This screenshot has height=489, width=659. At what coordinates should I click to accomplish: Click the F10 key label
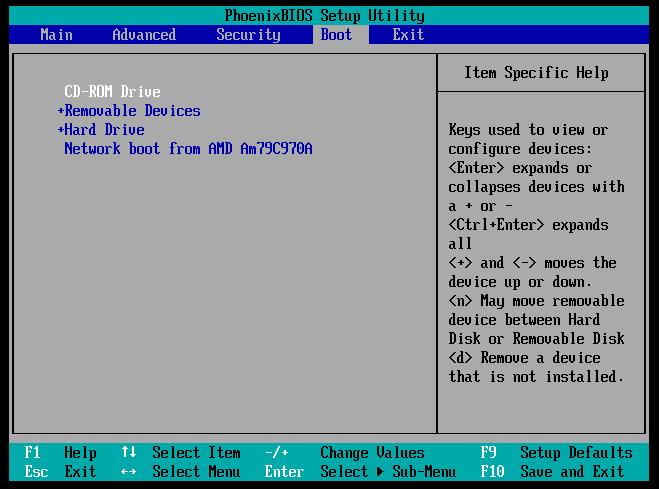click(493, 472)
